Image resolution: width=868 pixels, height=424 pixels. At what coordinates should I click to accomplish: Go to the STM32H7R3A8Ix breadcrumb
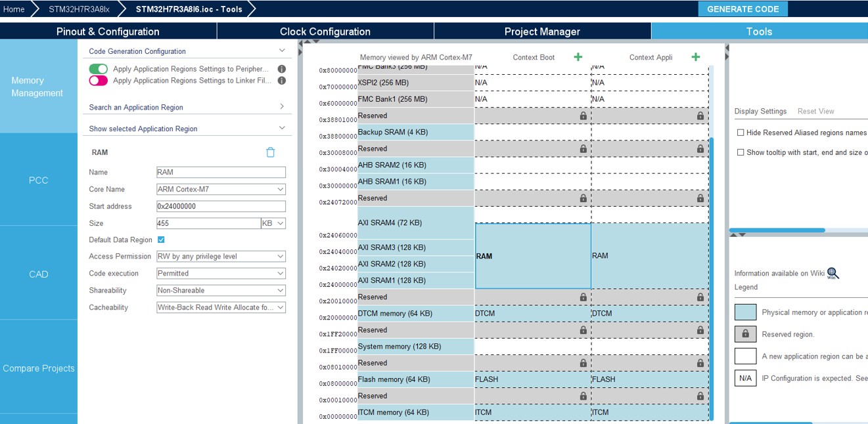[x=79, y=9]
